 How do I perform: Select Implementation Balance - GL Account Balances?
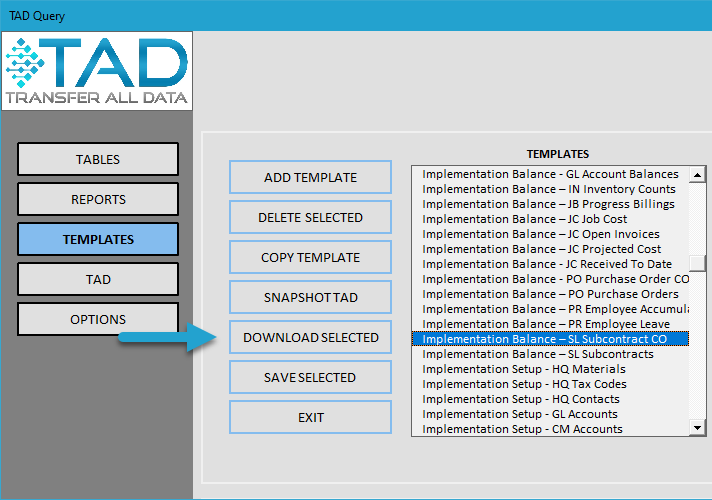[x=550, y=174]
